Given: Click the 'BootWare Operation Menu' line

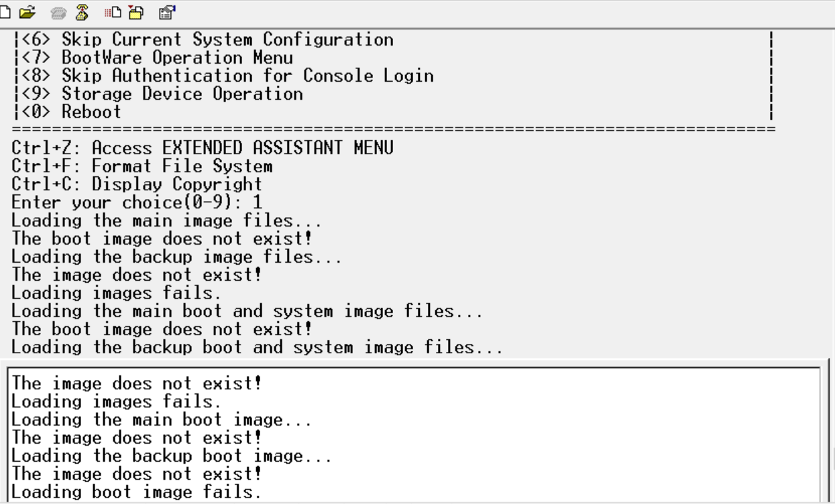Looking at the screenshot, I should (177, 58).
